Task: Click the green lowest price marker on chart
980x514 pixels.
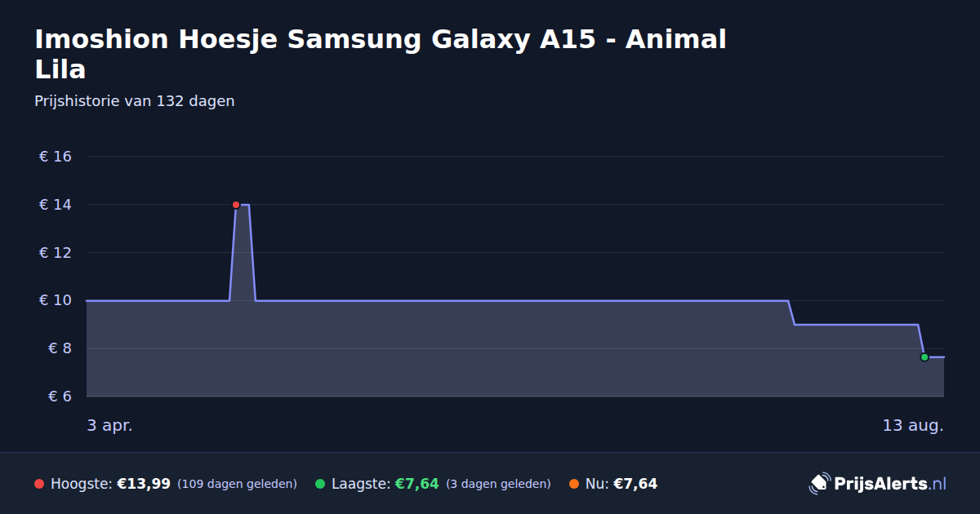Action: tap(924, 357)
